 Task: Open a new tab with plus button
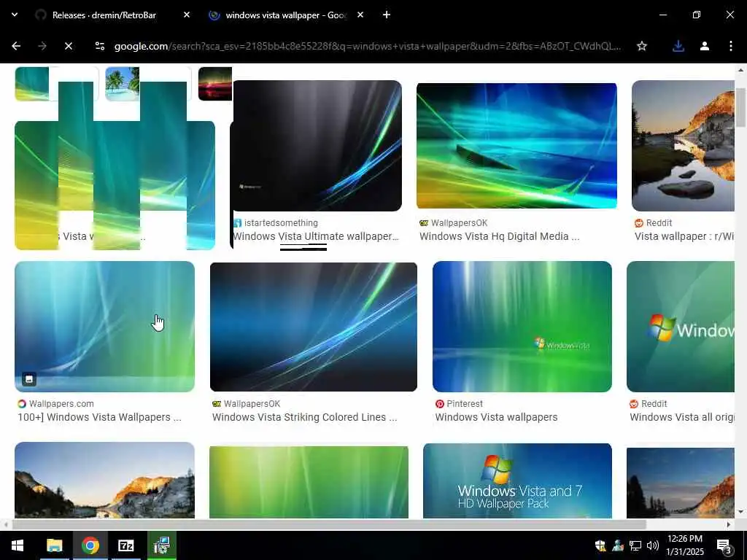387,15
